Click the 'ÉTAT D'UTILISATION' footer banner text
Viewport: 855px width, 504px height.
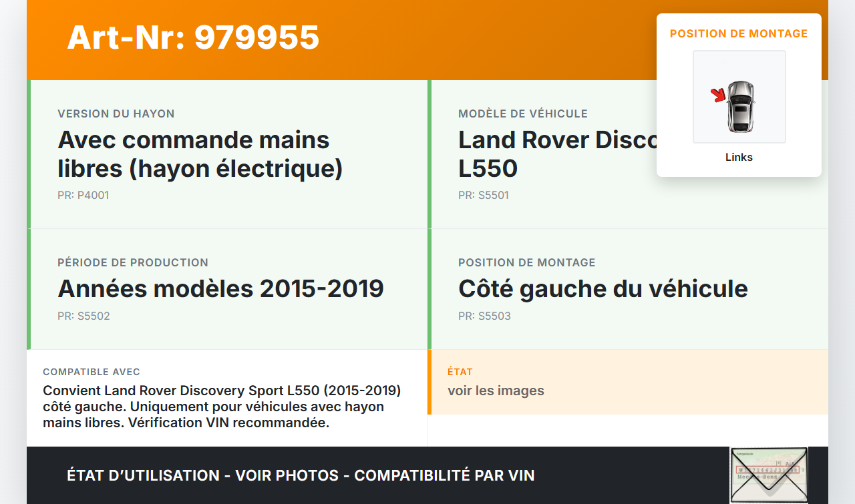(x=301, y=475)
